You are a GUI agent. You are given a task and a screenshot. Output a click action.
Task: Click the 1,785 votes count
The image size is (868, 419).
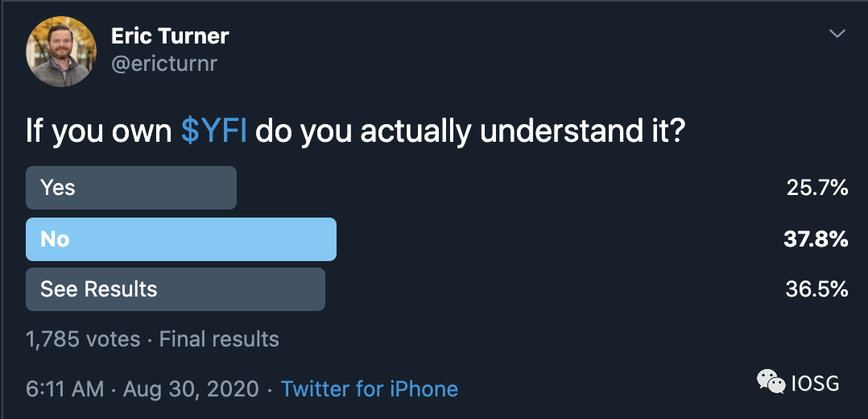click(x=83, y=339)
